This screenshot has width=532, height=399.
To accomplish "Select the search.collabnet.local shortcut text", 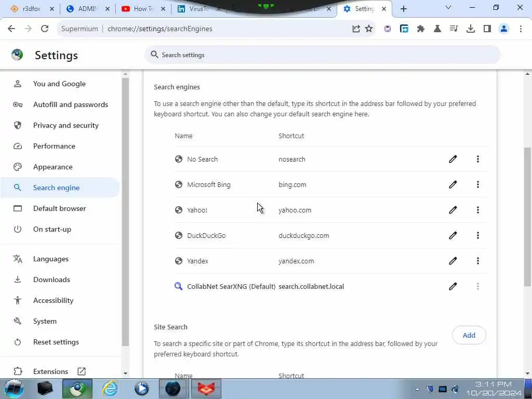I will tap(311, 286).
